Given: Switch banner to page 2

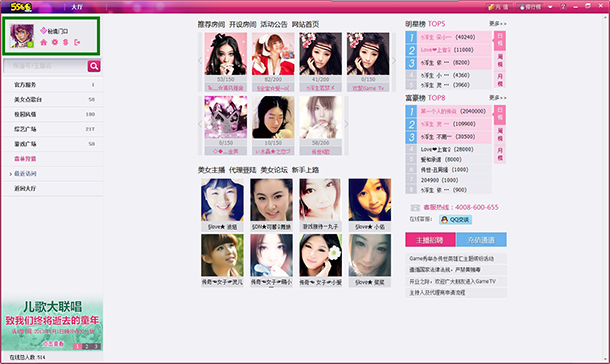Looking at the screenshot, I should [87, 346].
